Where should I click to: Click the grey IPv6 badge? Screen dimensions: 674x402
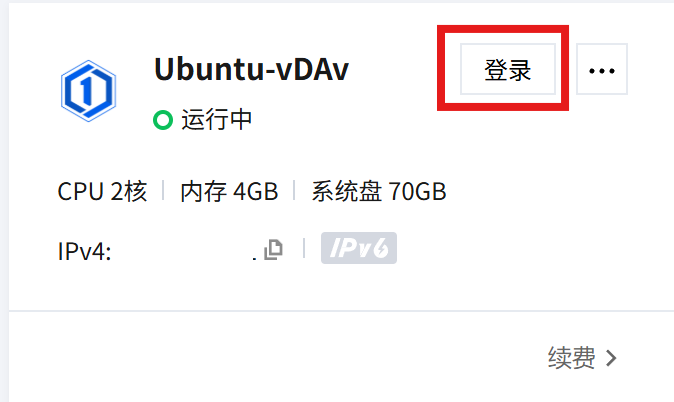click(x=359, y=248)
